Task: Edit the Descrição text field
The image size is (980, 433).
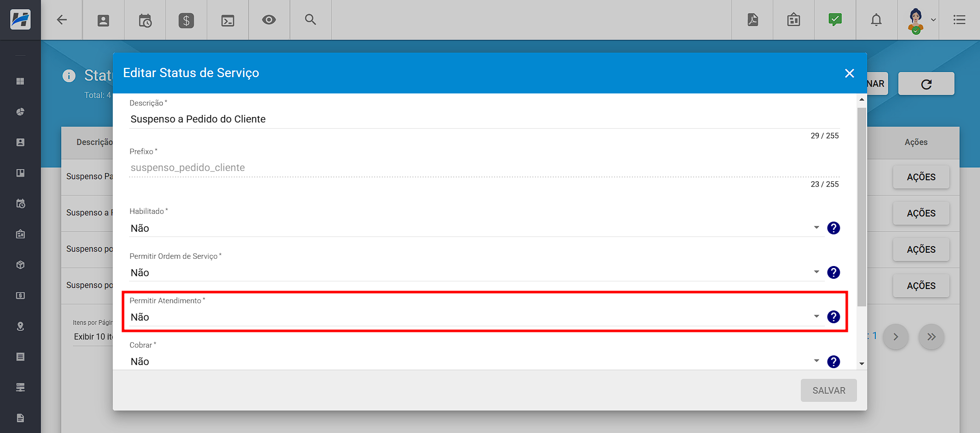Action: (x=484, y=119)
